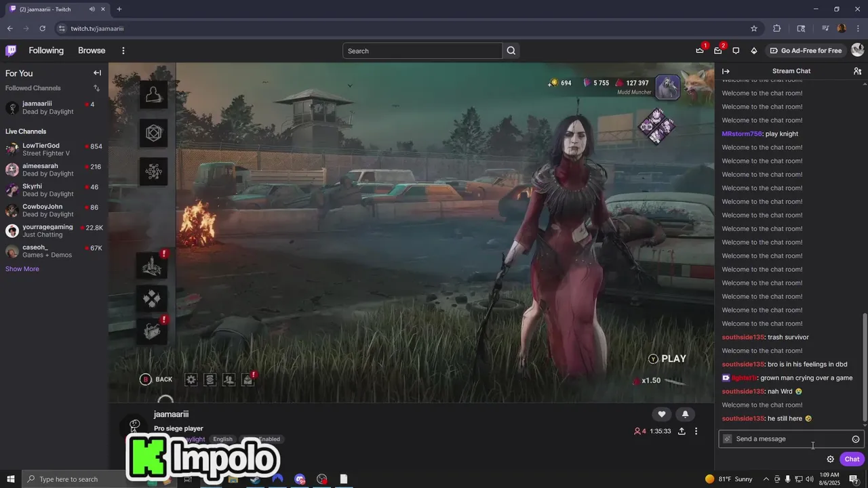Image resolution: width=868 pixels, height=488 pixels.
Task: Click the chat scrollbar
Action: 865,366
